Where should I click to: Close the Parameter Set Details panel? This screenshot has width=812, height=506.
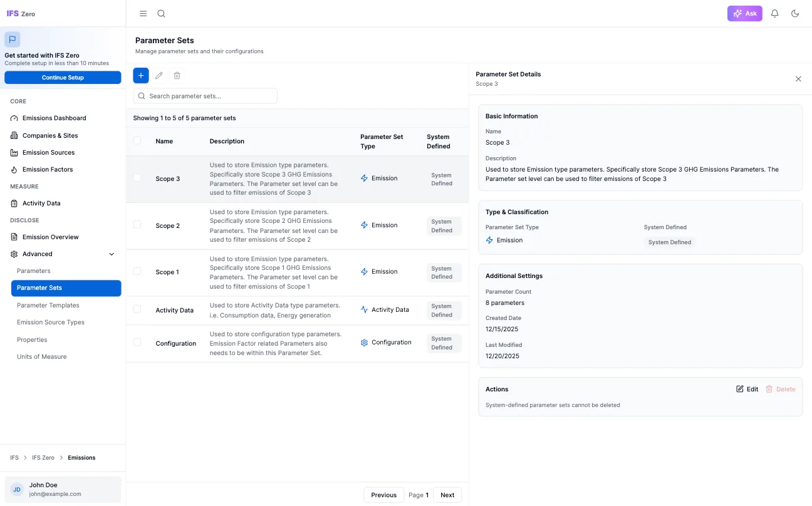798,79
